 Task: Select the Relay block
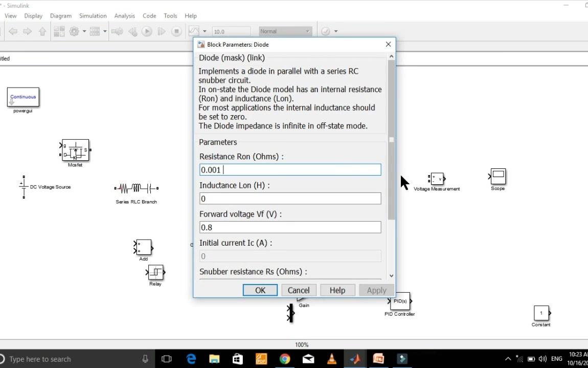click(155, 272)
